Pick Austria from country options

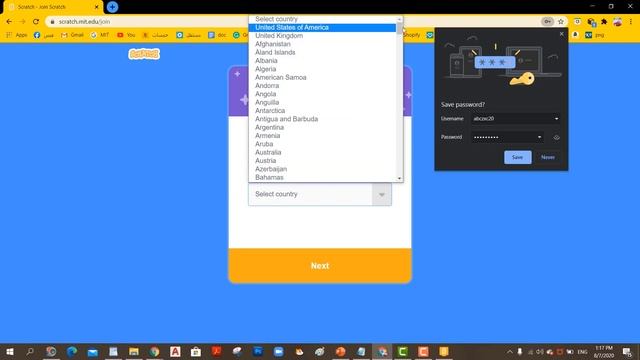coord(322,160)
